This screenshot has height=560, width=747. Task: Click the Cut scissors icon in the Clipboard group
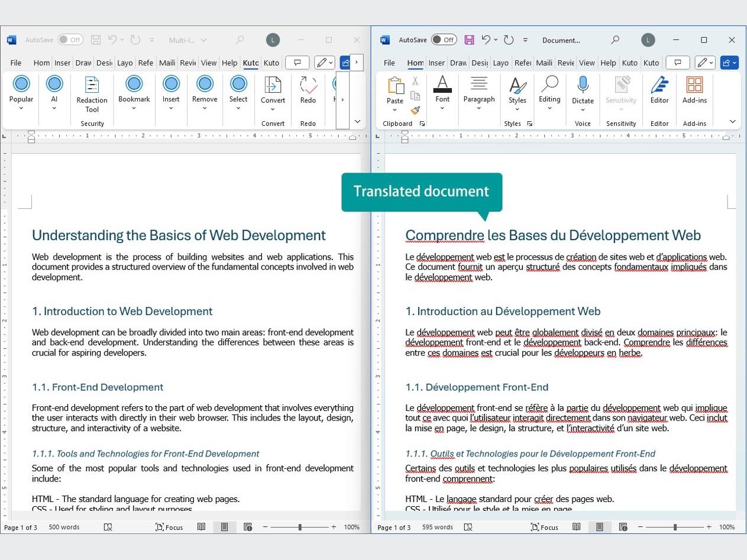(415, 81)
